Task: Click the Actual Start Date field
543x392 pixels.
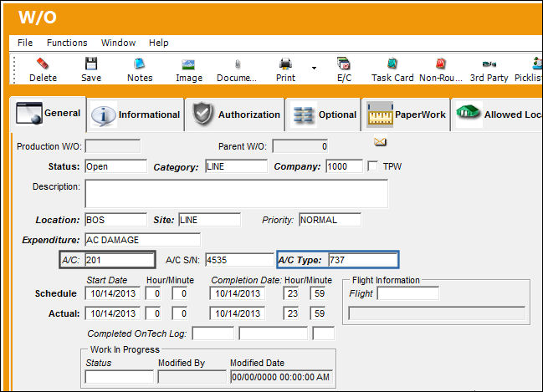Action: tap(113, 313)
